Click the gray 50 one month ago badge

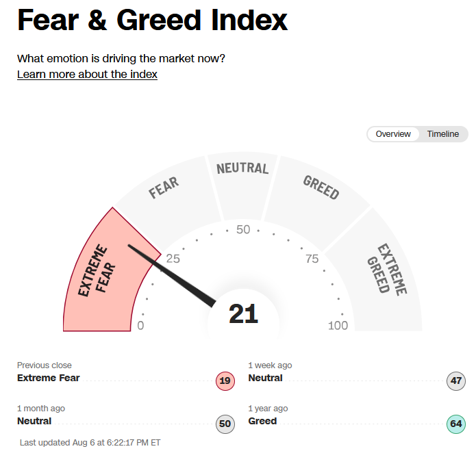pos(225,424)
